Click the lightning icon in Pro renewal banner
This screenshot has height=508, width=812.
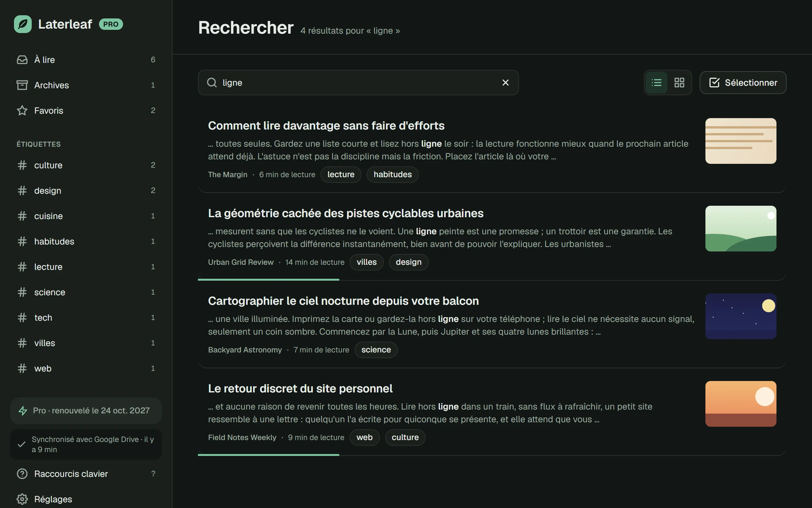[x=23, y=411]
